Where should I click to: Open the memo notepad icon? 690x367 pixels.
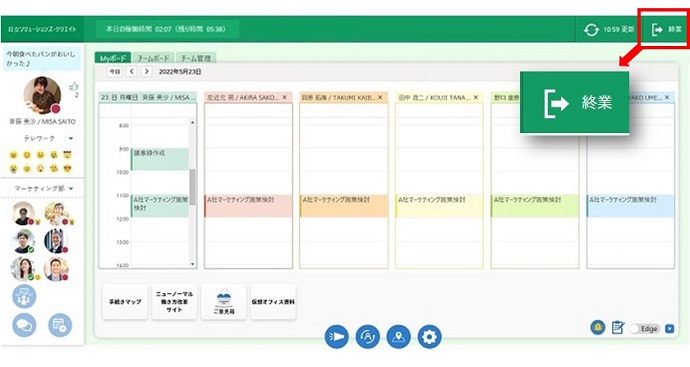coord(618,328)
